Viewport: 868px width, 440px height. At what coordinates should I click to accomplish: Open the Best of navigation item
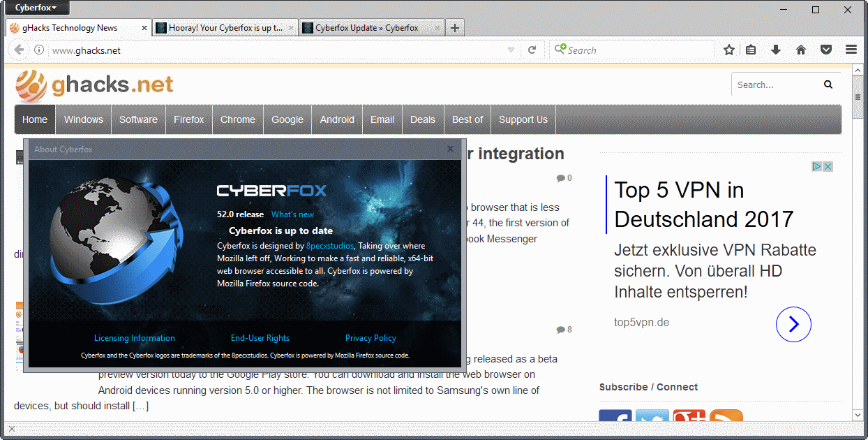[x=467, y=119]
